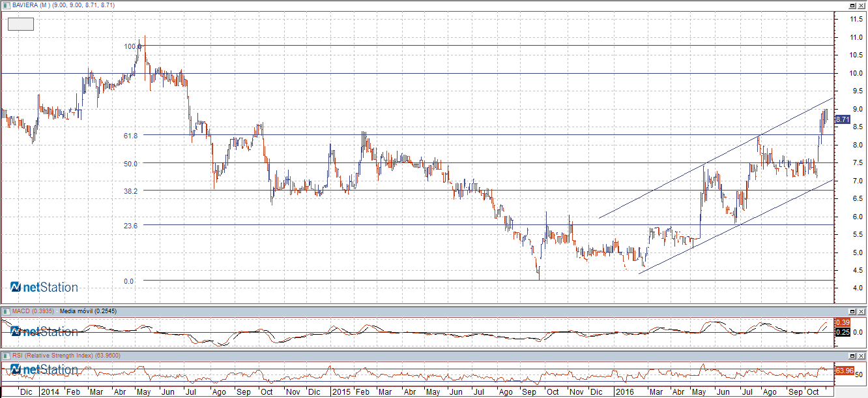Close the BAVIERA price chart panel
This screenshot has width=868, height=398.
click(861, 5)
